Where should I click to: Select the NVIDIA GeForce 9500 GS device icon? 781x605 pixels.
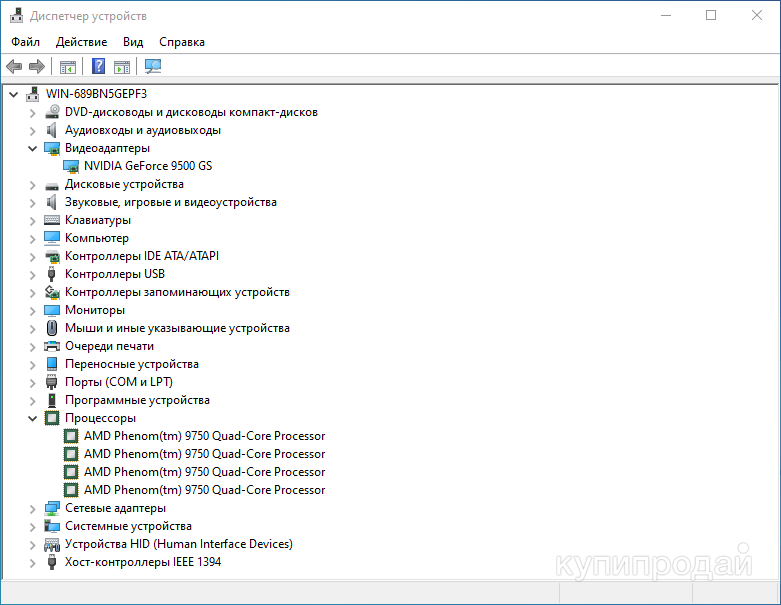(x=71, y=166)
